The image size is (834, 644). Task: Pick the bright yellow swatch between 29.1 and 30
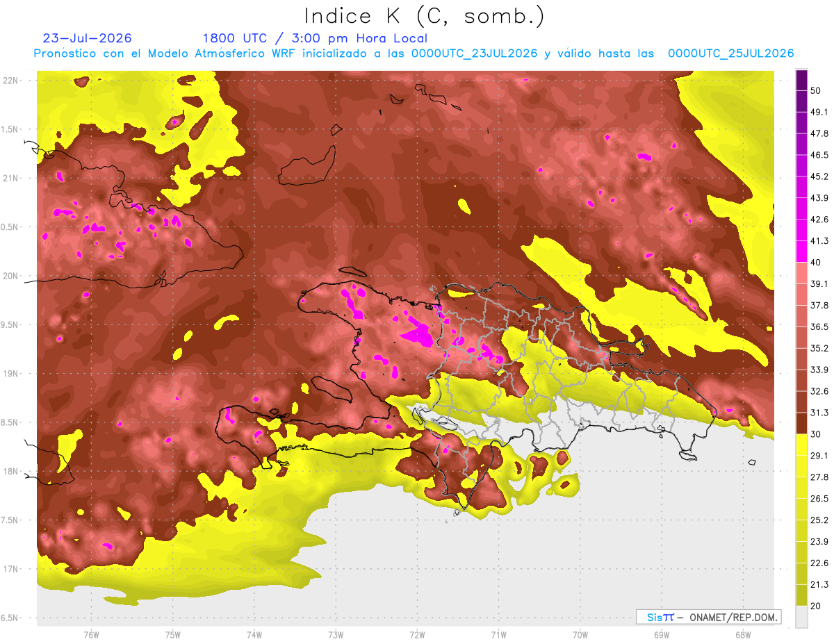[x=801, y=444]
